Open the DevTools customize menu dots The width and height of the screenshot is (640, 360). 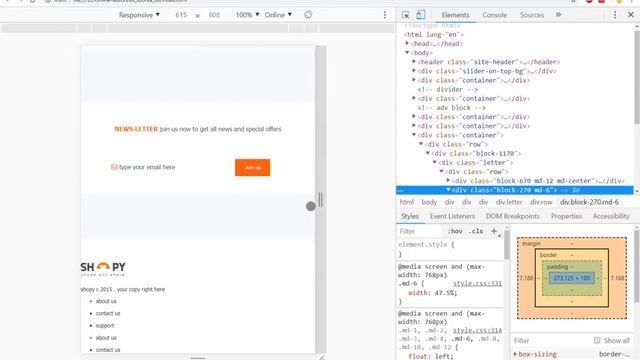[x=615, y=15]
